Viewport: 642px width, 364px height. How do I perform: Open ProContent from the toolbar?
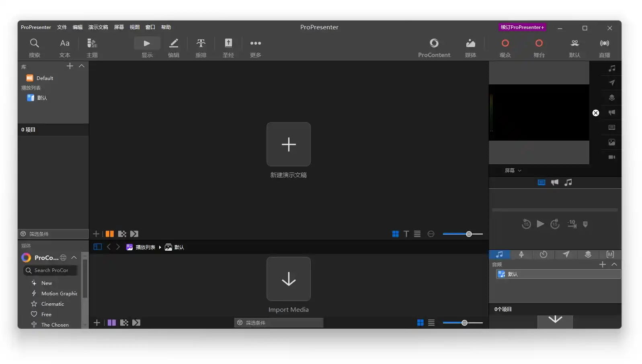(x=434, y=47)
